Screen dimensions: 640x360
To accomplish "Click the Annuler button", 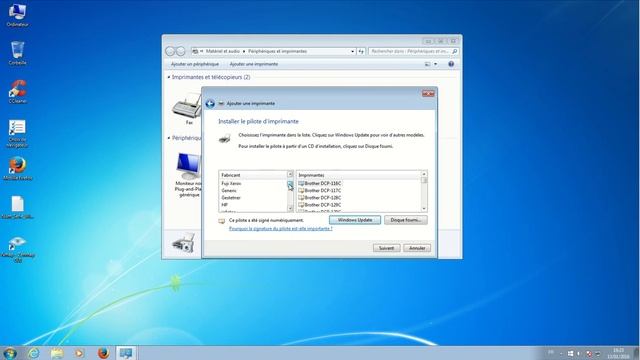I will tap(417, 248).
